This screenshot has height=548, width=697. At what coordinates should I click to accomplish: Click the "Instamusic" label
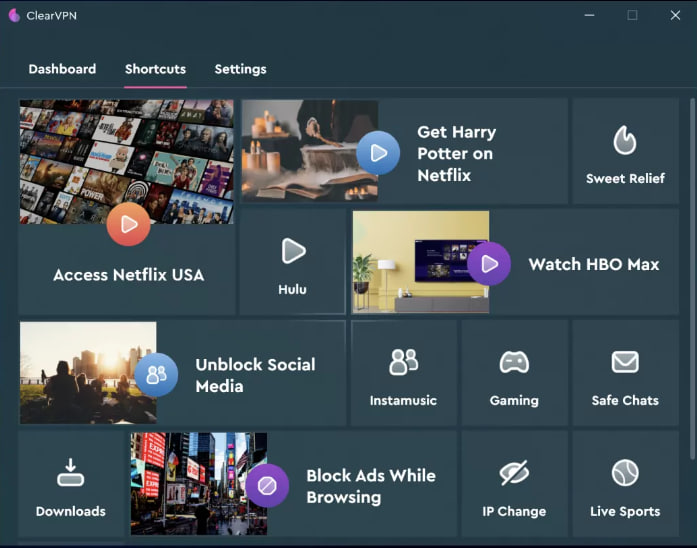point(403,401)
